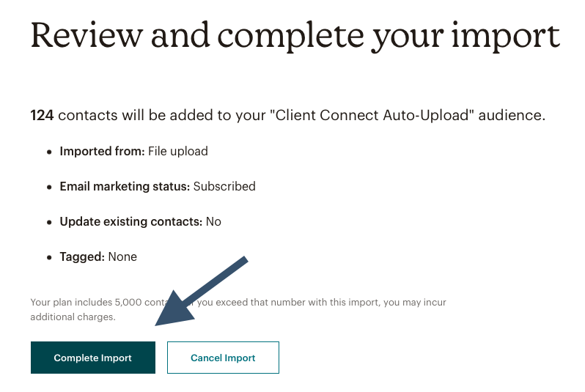
Task: Click the 'Imported from:' label
Action: click(x=102, y=151)
